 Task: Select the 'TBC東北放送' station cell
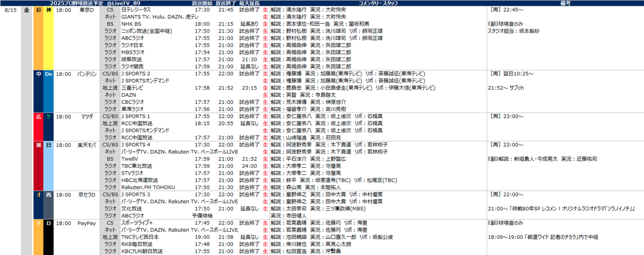pyautogui.click(x=136, y=166)
